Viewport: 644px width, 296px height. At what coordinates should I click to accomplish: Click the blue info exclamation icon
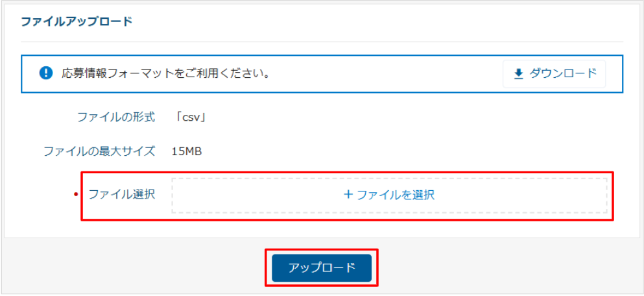point(45,73)
